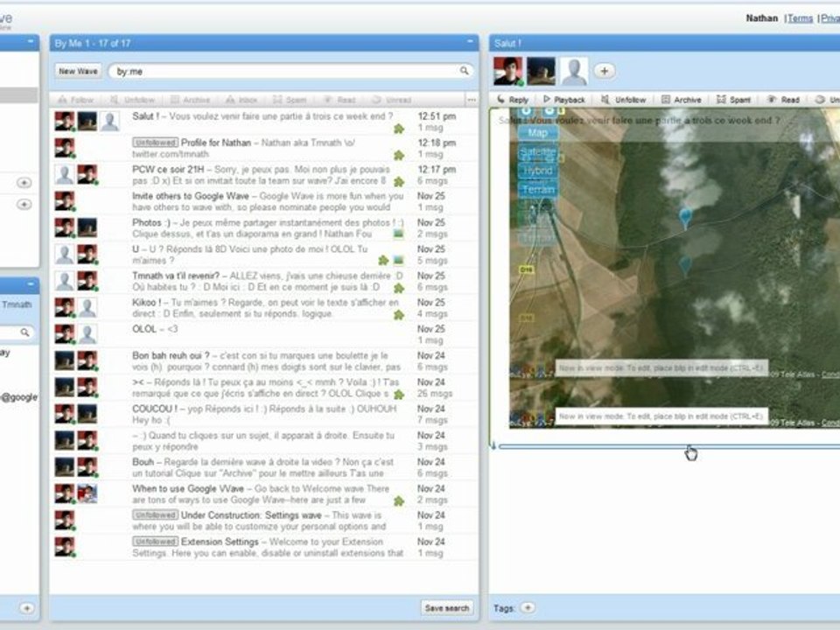Open 'When to use Google Wave' wave

(x=263, y=493)
